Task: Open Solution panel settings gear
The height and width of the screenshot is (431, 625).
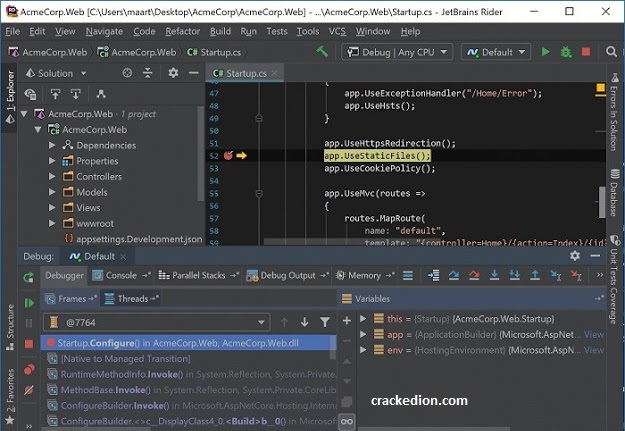Action: (173, 73)
